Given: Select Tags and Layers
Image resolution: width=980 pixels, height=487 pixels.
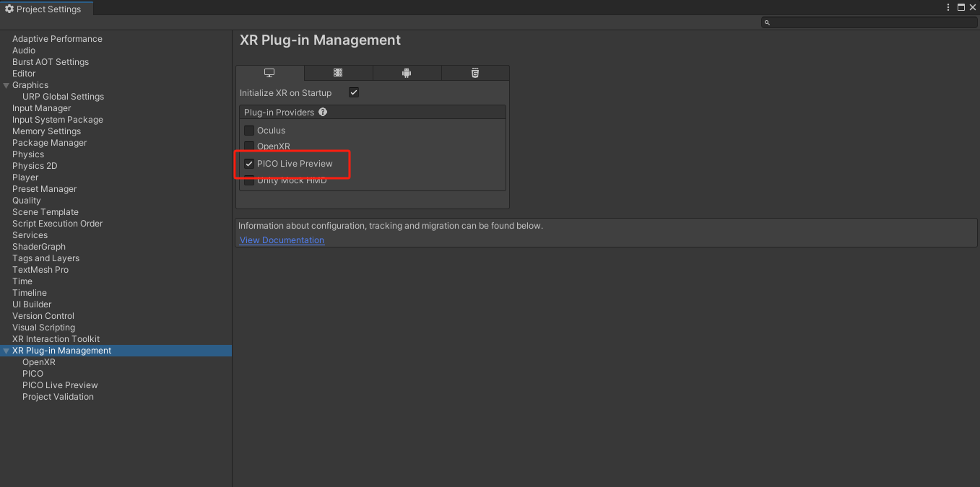Looking at the screenshot, I should (45, 258).
